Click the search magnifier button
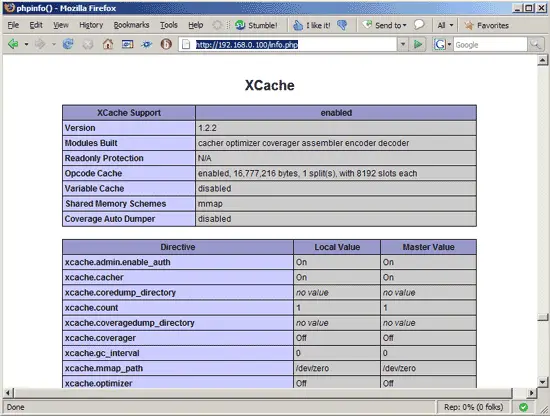550x416 pixels. (535, 45)
